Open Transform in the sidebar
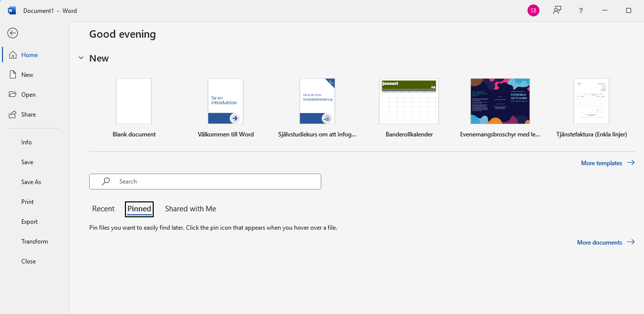The width and height of the screenshot is (644, 314). (35, 241)
